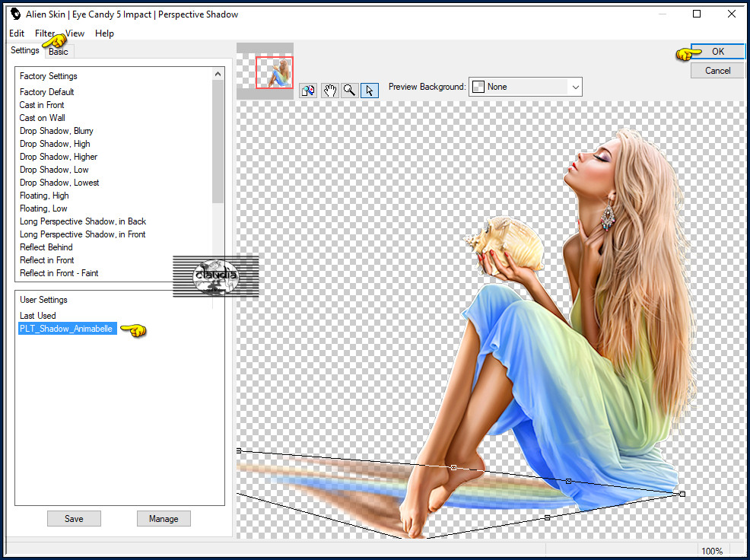Open the Help menu
This screenshot has width=750, height=560.
tap(104, 33)
